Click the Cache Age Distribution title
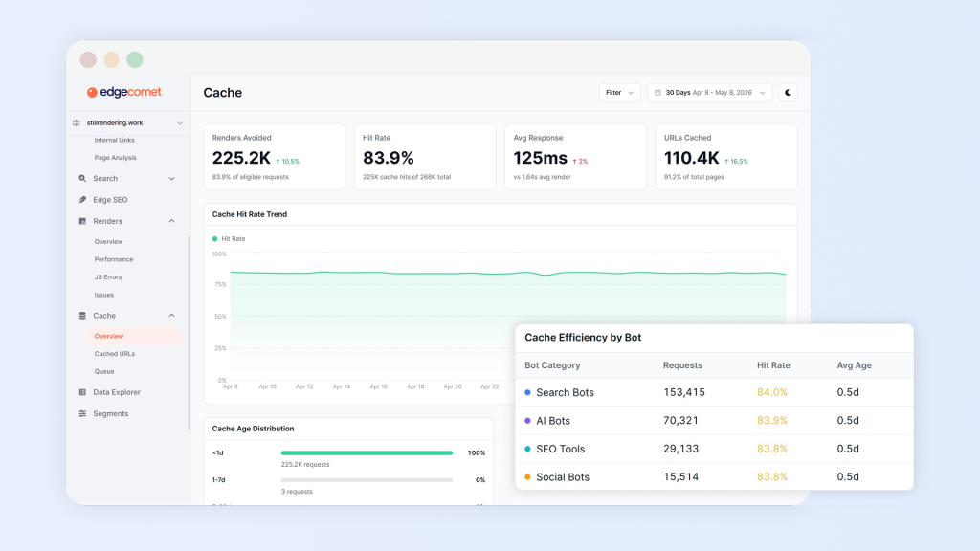 point(253,429)
